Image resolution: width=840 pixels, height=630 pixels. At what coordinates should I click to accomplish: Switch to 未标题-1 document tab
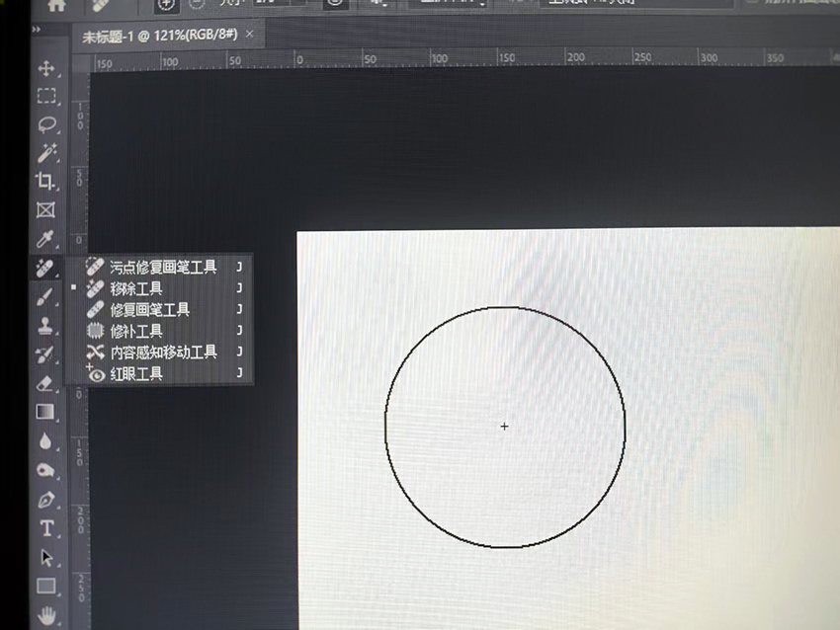[160, 36]
